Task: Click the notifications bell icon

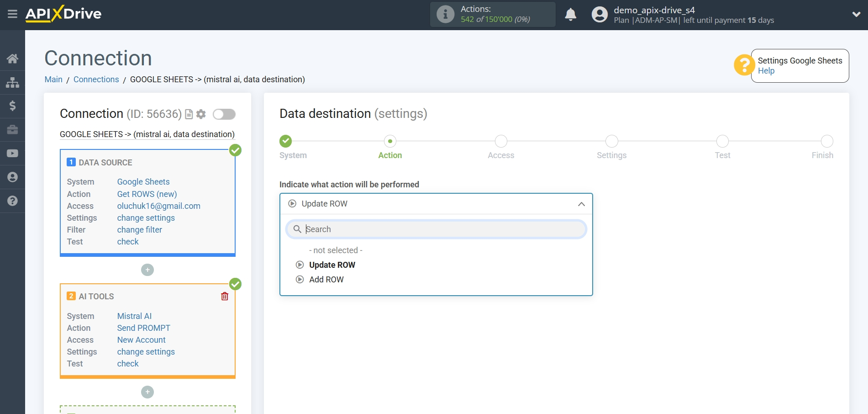Action: pyautogui.click(x=570, y=15)
